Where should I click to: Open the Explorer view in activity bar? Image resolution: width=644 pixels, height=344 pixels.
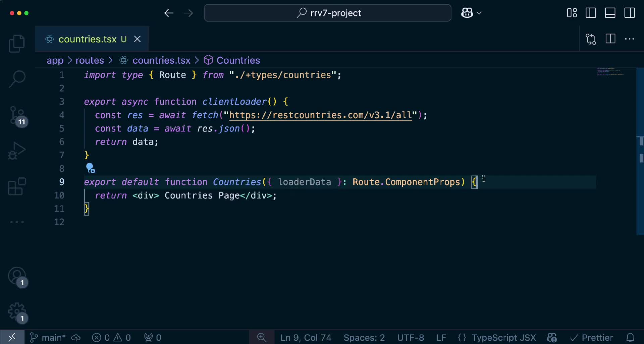pos(17,44)
